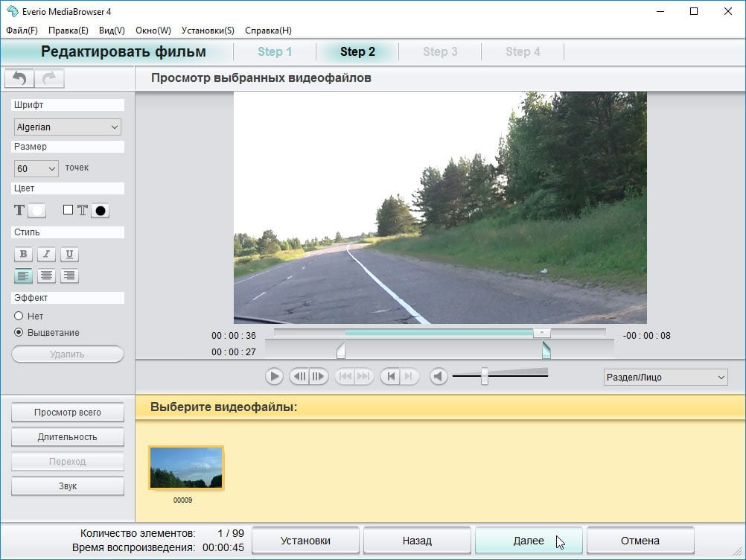Image resolution: width=746 pixels, height=560 pixels.
Task: Click the undo arrow icon
Action: [x=19, y=78]
